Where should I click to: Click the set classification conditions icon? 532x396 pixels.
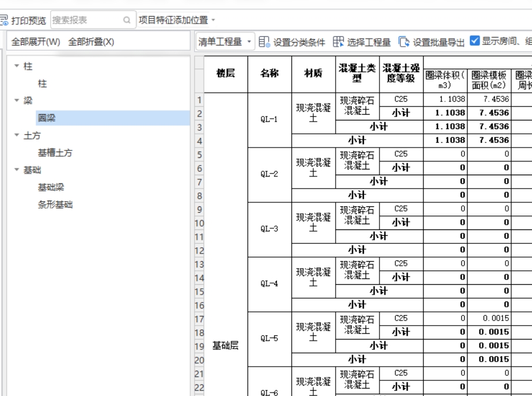pyautogui.click(x=264, y=42)
